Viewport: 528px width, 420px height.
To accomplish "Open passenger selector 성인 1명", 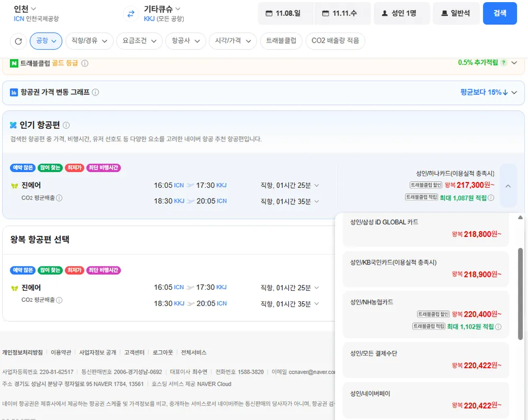I will pos(402,14).
